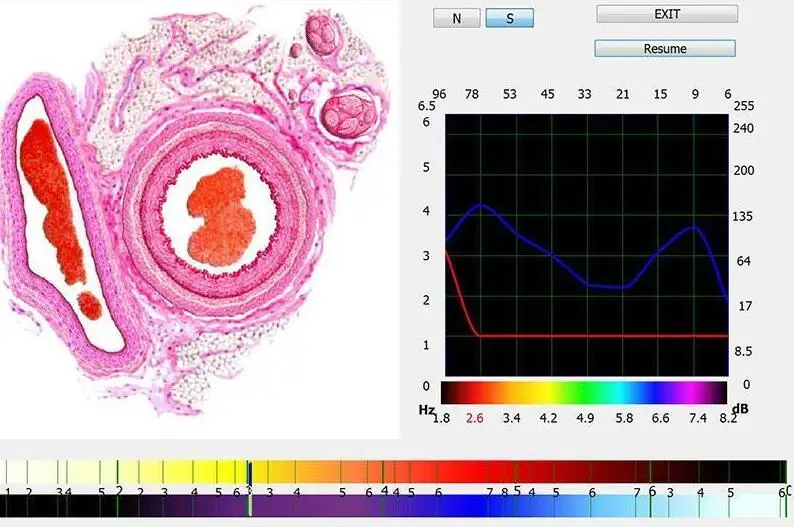Click the Hz unit label
This screenshot has height=527, width=794.
click(426, 409)
